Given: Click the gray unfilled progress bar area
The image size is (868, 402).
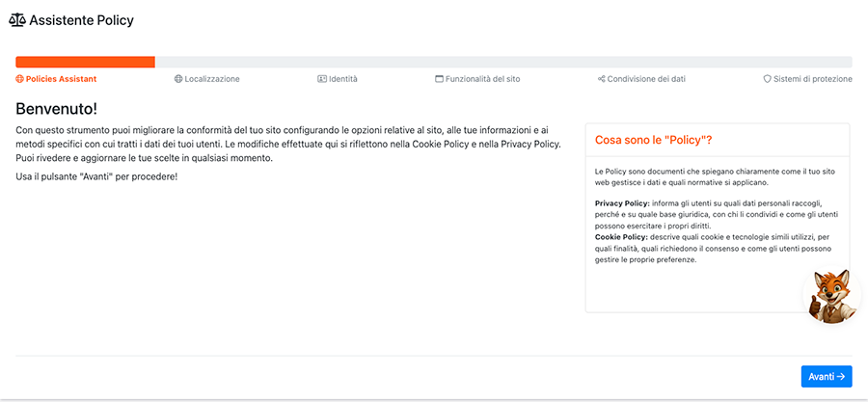Looking at the screenshot, I should click(x=502, y=62).
